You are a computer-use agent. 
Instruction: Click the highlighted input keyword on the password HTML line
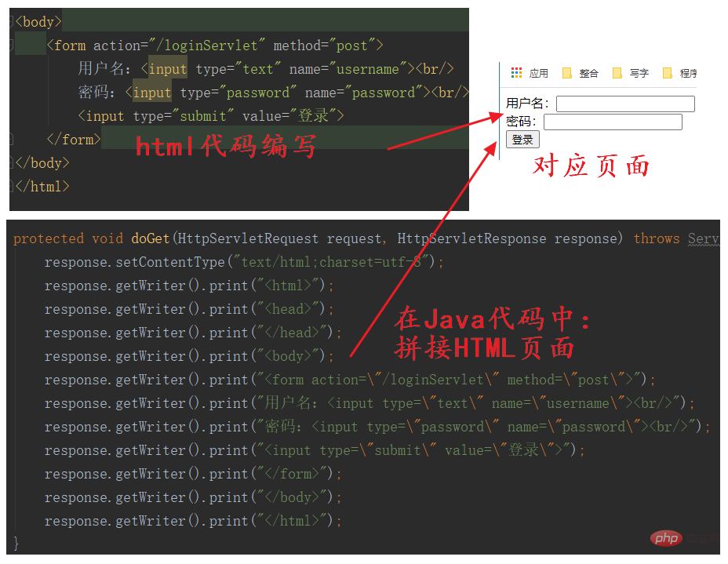pos(152,93)
